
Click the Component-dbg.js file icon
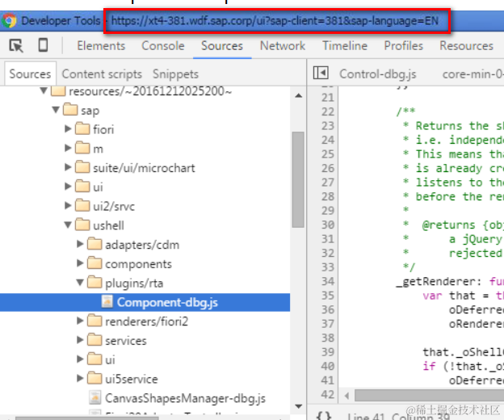[107, 301]
